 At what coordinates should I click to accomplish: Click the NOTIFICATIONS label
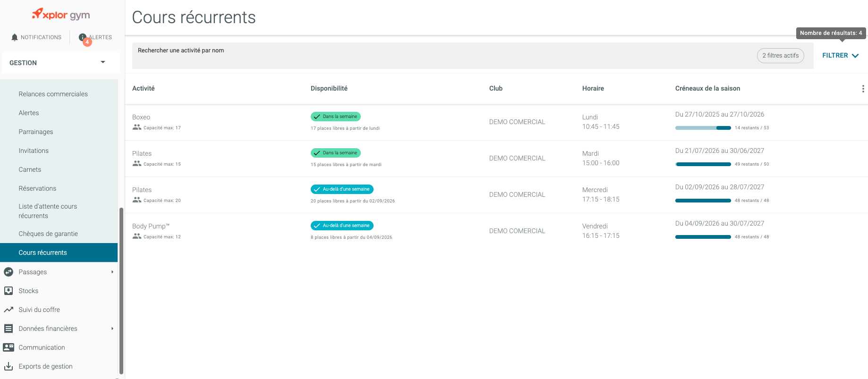[x=41, y=37]
